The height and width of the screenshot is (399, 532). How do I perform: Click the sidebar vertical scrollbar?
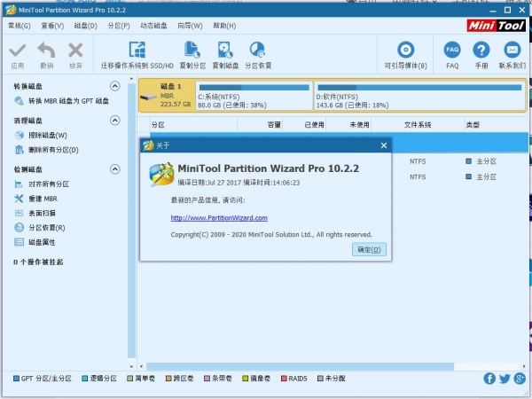coord(131,221)
